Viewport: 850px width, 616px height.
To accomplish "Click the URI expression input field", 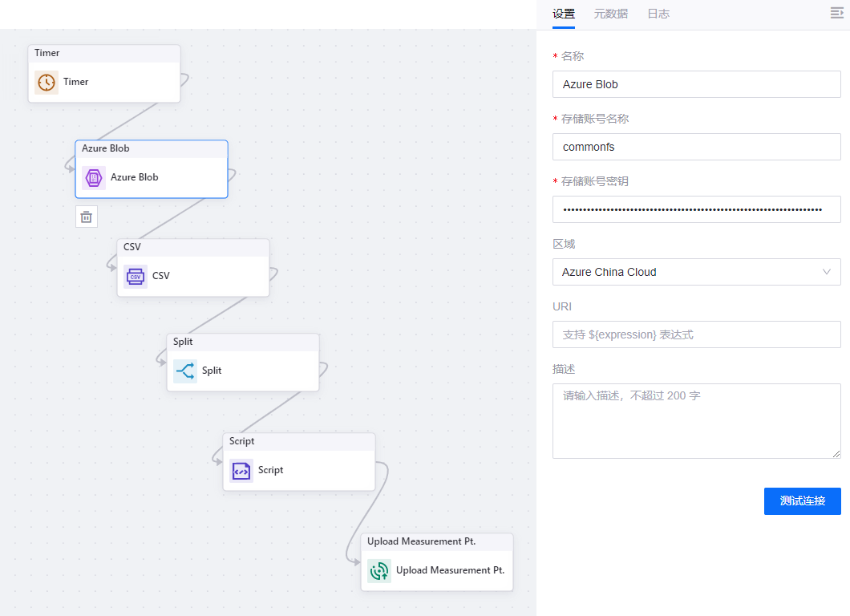I will pyautogui.click(x=696, y=334).
